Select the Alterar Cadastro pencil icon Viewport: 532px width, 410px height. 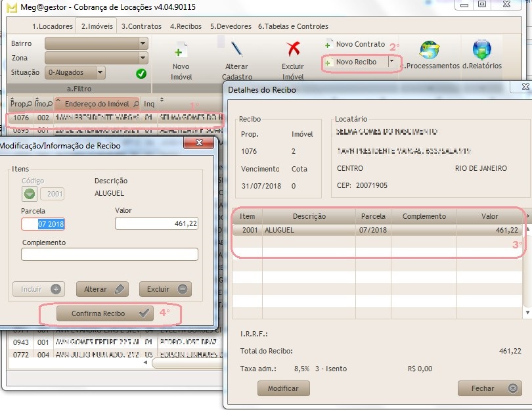236,47
